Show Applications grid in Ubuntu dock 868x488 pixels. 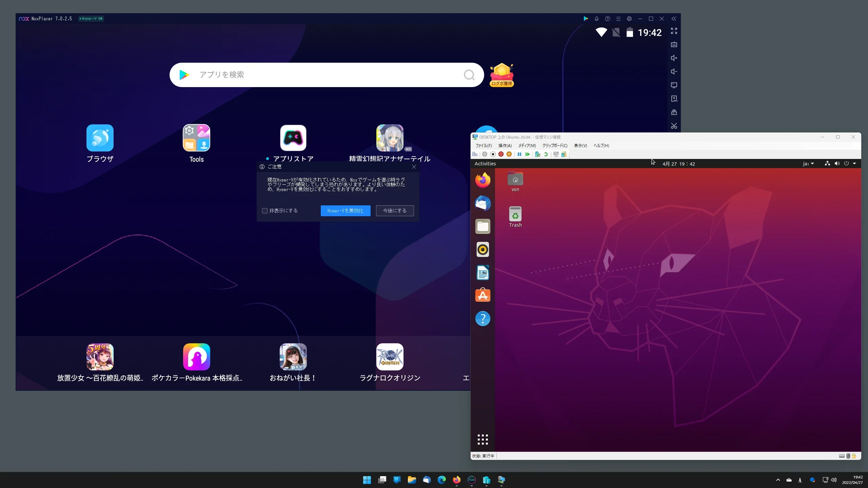click(x=483, y=440)
